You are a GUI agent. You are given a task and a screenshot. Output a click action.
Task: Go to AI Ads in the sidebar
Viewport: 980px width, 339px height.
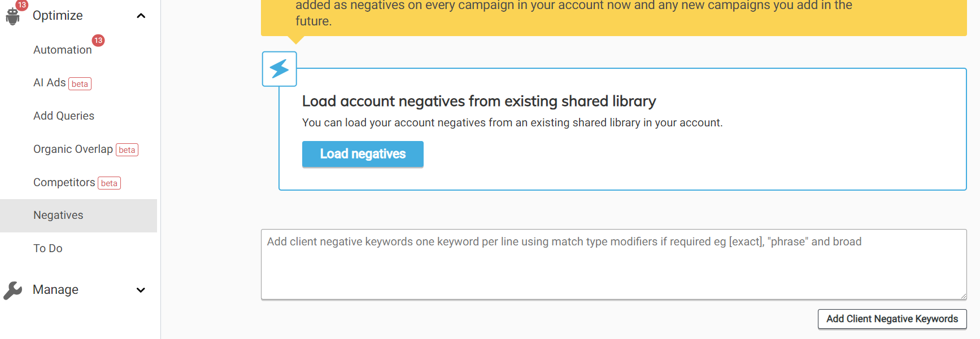click(49, 83)
